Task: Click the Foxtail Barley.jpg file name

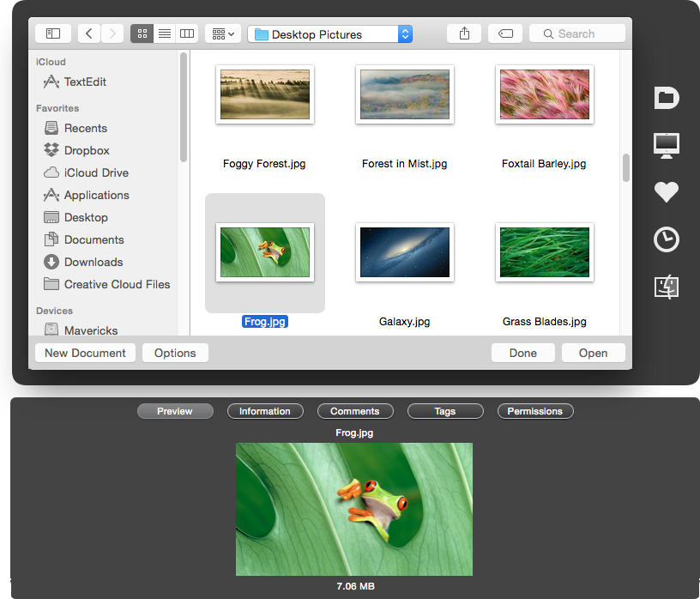Action: [544, 164]
